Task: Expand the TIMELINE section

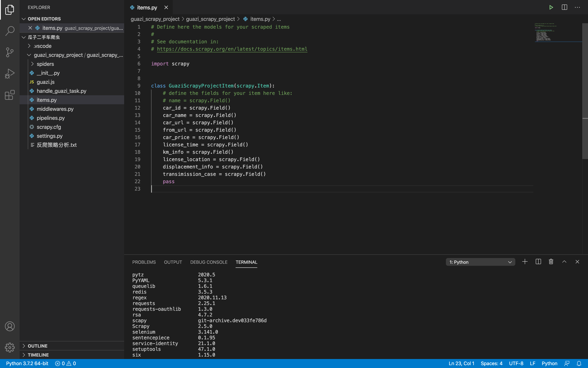Action: coord(38,355)
